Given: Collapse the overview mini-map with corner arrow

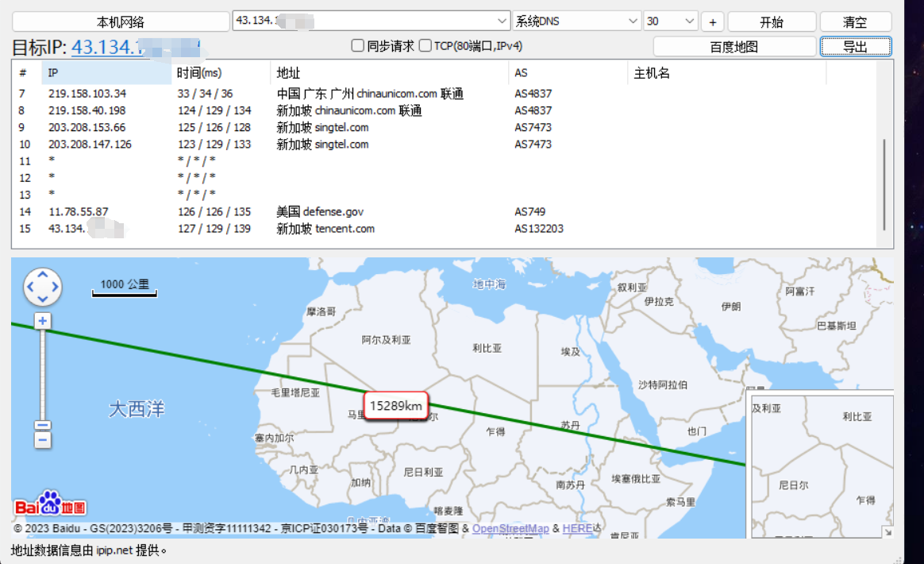Looking at the screenshot, I should [887, 531].
